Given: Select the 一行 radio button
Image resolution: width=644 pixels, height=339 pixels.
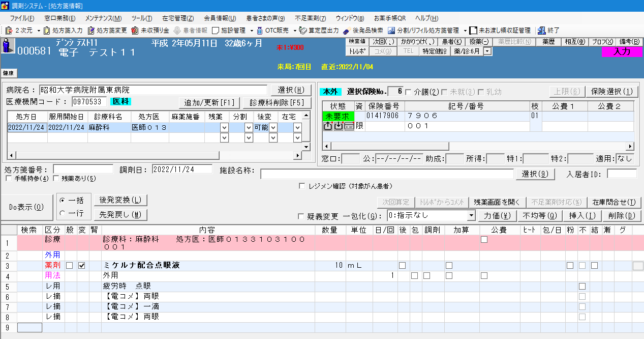Looking at the screenshot, I should pyautogui.click(x=63, y=213).
